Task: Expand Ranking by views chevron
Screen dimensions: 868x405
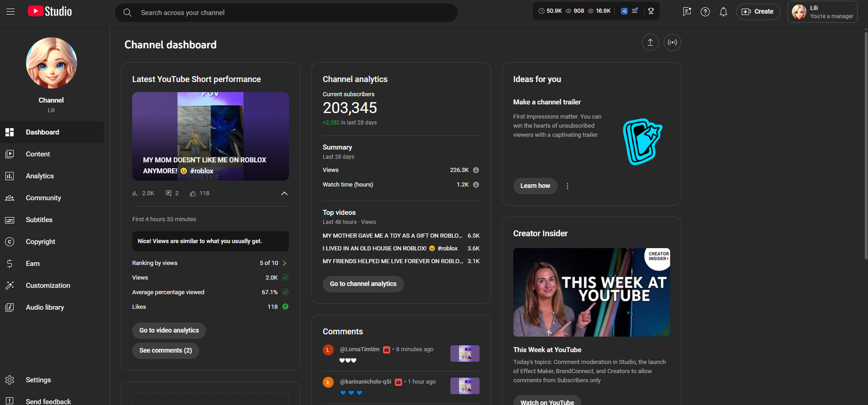Action: [285, 263]
